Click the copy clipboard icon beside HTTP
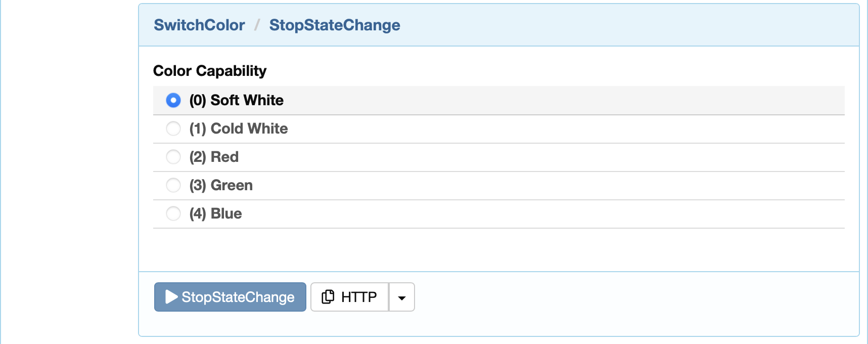The width and height of the screenshot is (868, 344). 328,297
